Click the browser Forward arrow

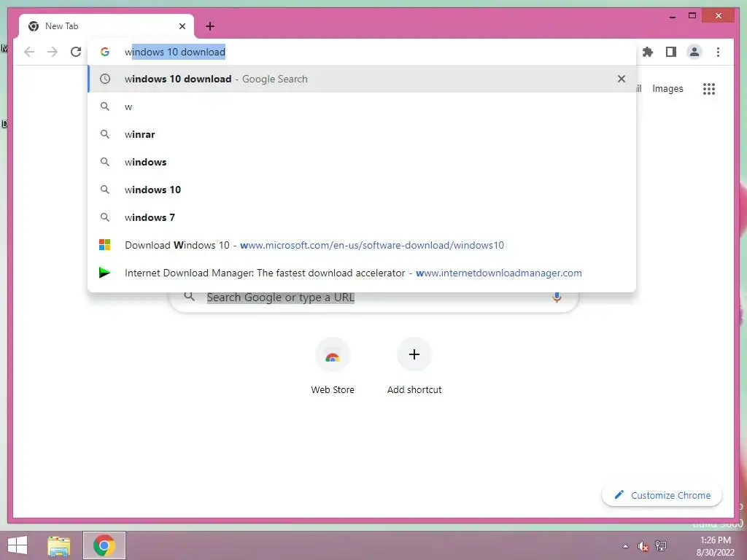point(53,52)
